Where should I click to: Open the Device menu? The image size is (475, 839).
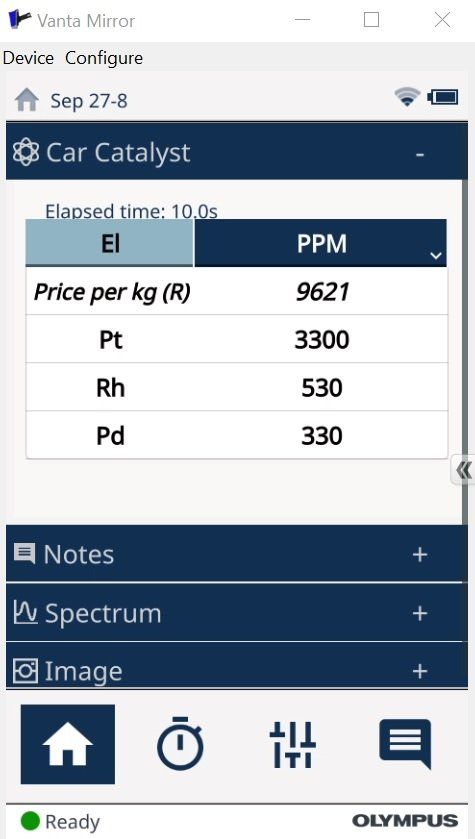tap(28, 58)
